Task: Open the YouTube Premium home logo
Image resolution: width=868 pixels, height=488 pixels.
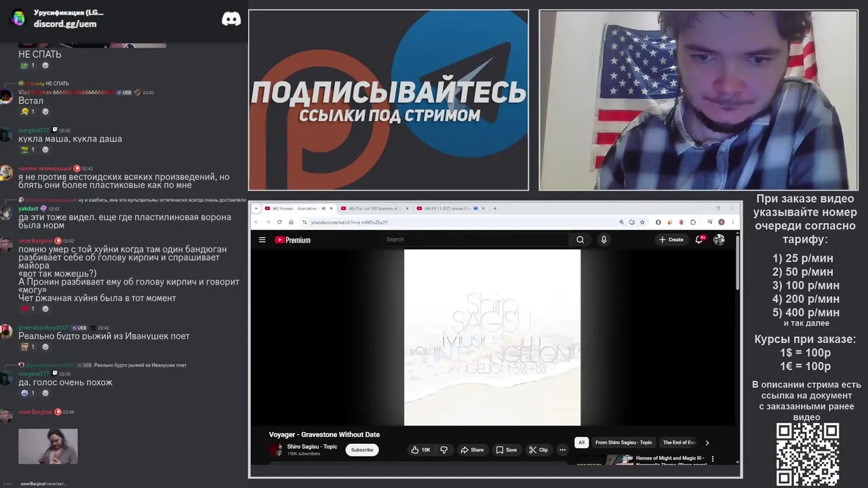Action: [x=293, y=240]
